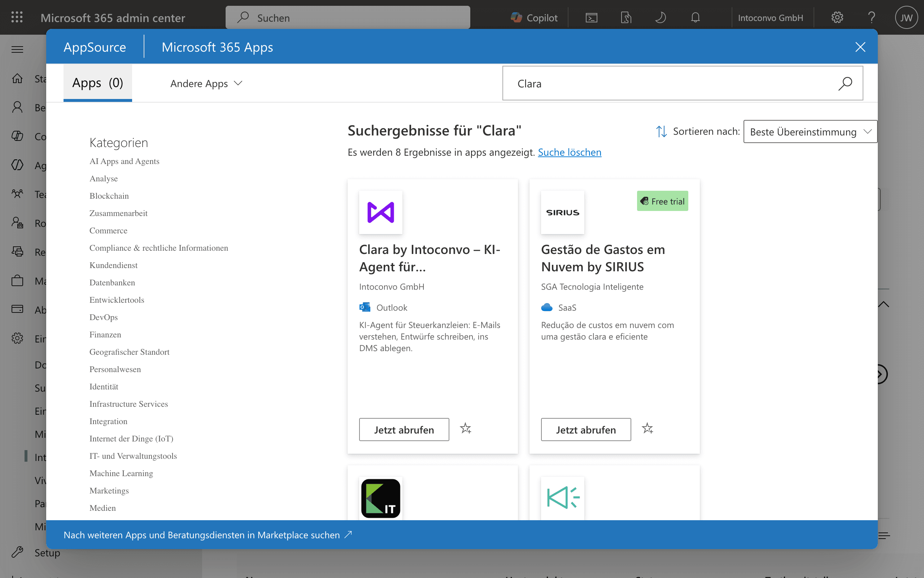This screenshot has height=578, width=924.
Task: Select Internet der Dinge (IoT) category
Action: pos(131,439)
